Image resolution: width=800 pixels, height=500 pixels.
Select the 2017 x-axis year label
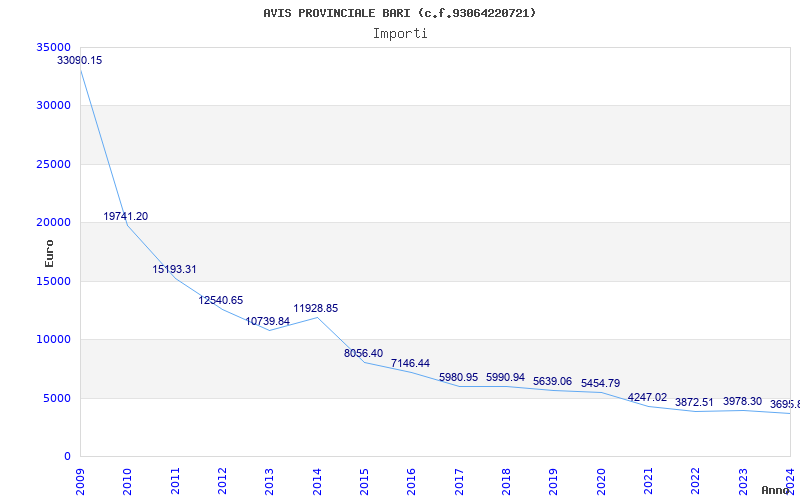point(459,482)
